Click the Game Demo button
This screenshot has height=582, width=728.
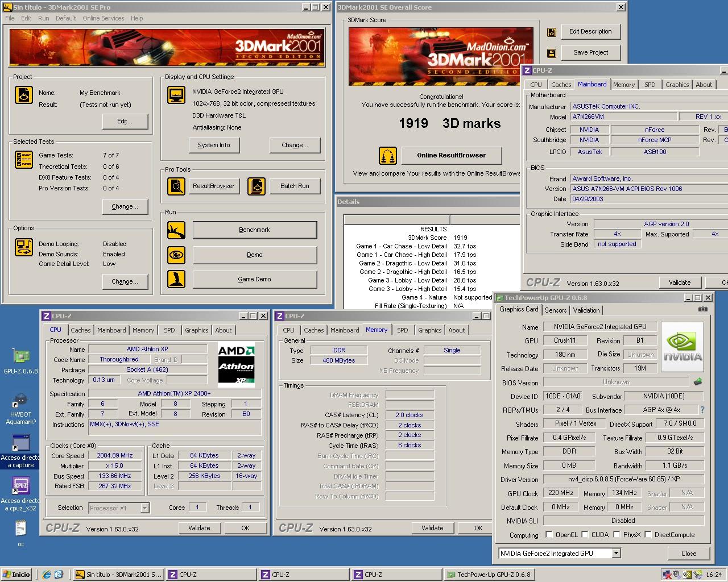click(x=255, y=280)
